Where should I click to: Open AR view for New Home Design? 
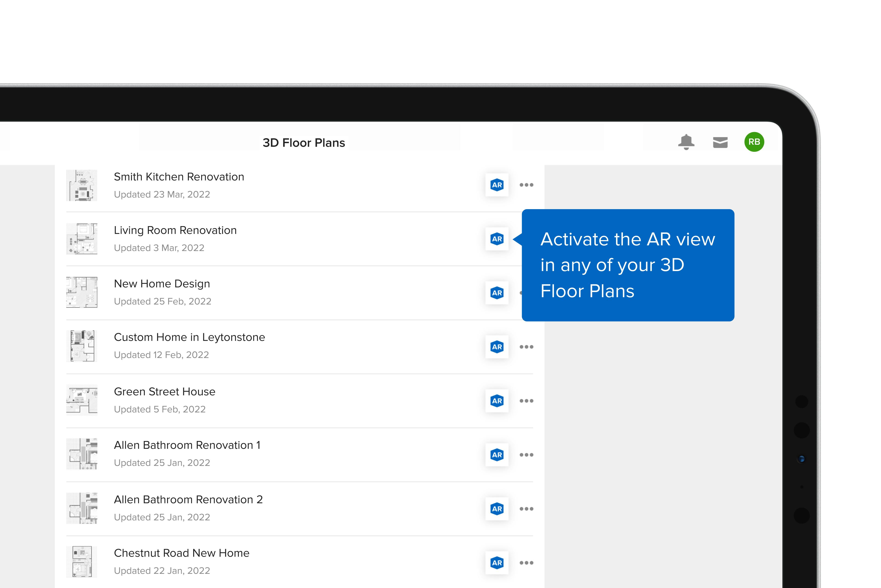496,293
